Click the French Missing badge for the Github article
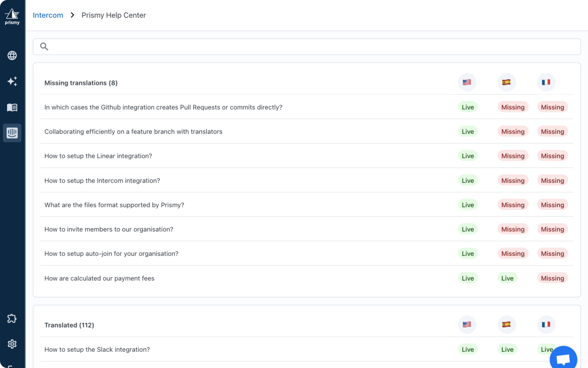The width and height of the screenshot is (588, 368). (552, 107)
